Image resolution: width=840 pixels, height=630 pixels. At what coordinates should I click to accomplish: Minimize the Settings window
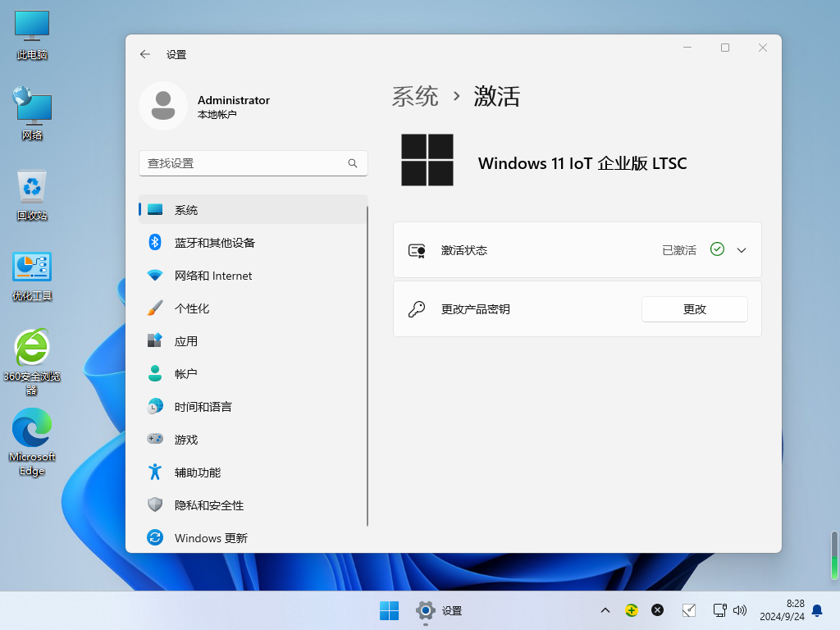coord(687,48)
